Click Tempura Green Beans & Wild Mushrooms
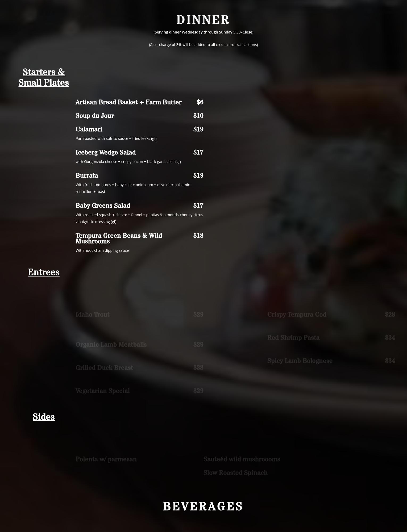Screen dimensions: 407x532 point(119,238)
